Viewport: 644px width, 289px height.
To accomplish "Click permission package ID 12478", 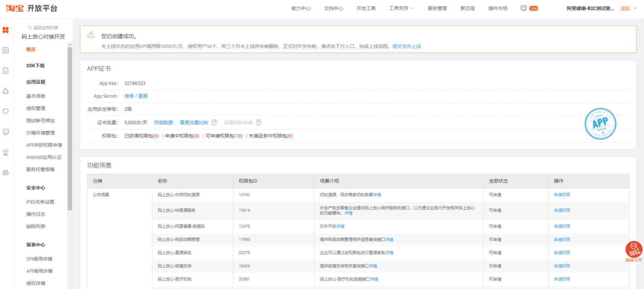I will [x=244, y=226].
